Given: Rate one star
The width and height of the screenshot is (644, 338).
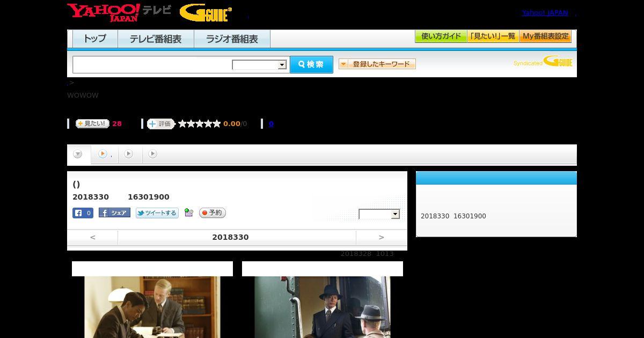Looking at the screenshot, I should coord(182,124).
